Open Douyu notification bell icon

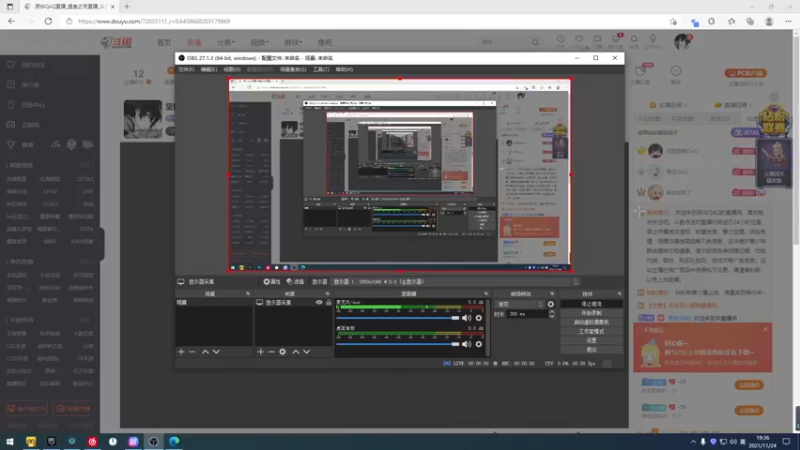[x=634, y=39]
